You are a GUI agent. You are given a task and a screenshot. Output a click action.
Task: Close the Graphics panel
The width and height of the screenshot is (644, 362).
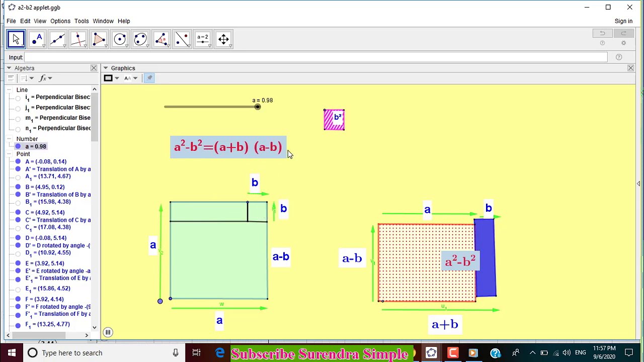pyautogui.click(x=630, y=68)
